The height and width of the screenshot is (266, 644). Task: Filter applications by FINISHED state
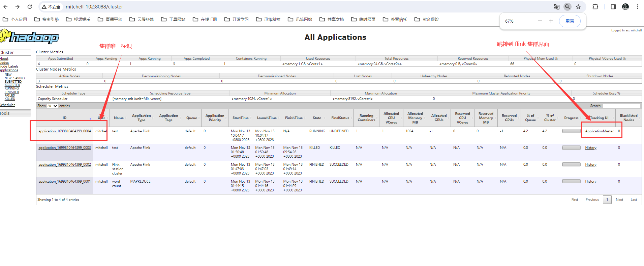point(12,92)
